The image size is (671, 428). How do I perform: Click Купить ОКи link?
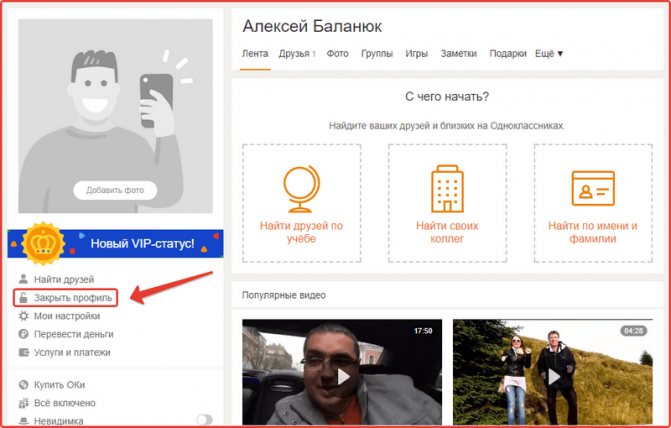59,385
